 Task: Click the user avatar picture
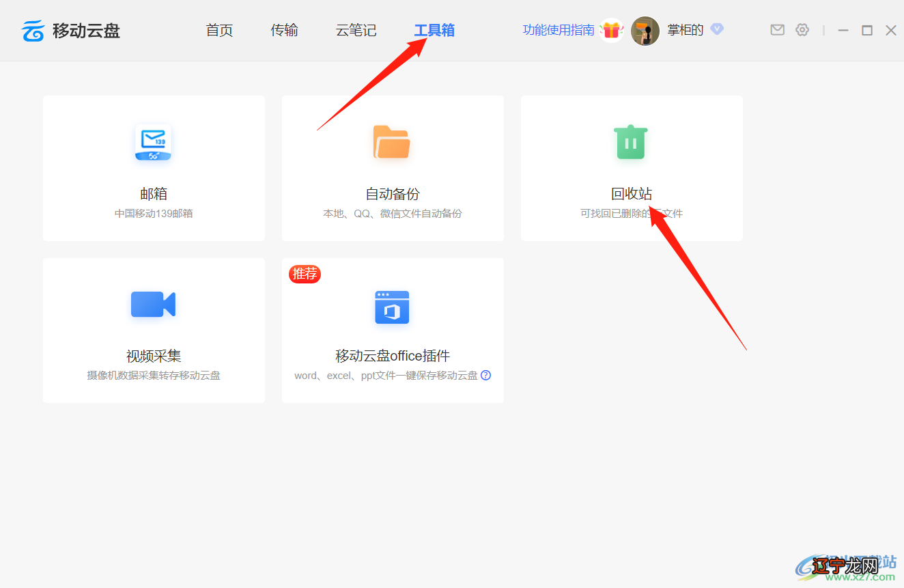[x=645, y=31]
